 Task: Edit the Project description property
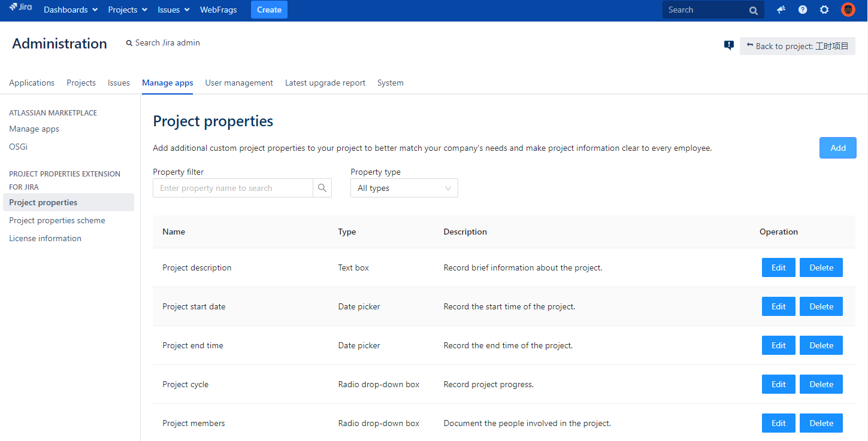tap(779, 267)
